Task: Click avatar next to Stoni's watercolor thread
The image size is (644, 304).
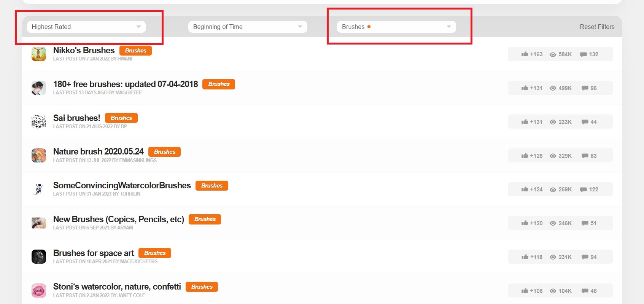Action: [39, 291]
